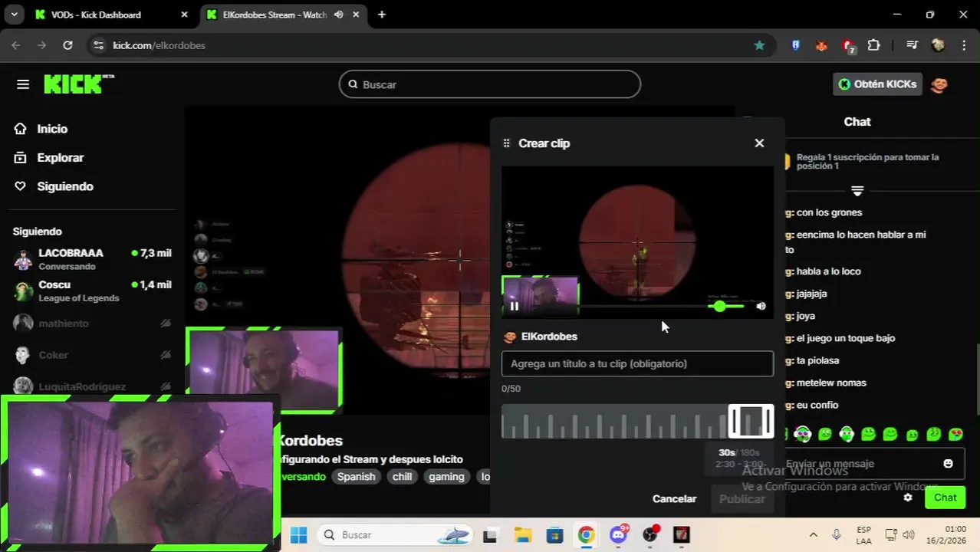
Task: Open a new browser tab
Action: point(382,15)
